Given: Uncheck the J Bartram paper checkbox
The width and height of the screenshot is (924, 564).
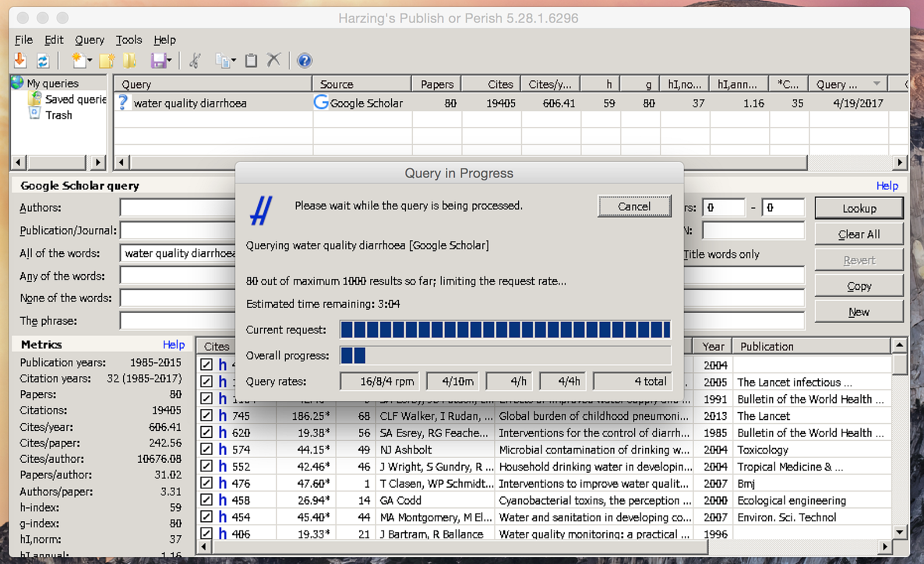Looking at the screenshot, I should click(206, 533).
